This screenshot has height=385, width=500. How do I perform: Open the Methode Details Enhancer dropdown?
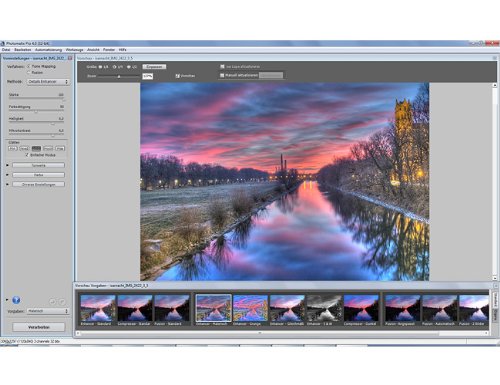click(x=48, y=82)
